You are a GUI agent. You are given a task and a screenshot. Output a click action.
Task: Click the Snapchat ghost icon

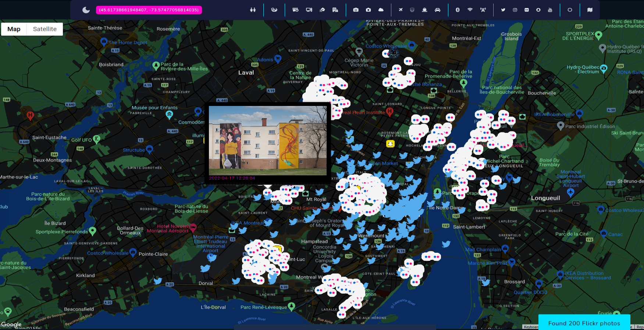[x=538, y=10]
